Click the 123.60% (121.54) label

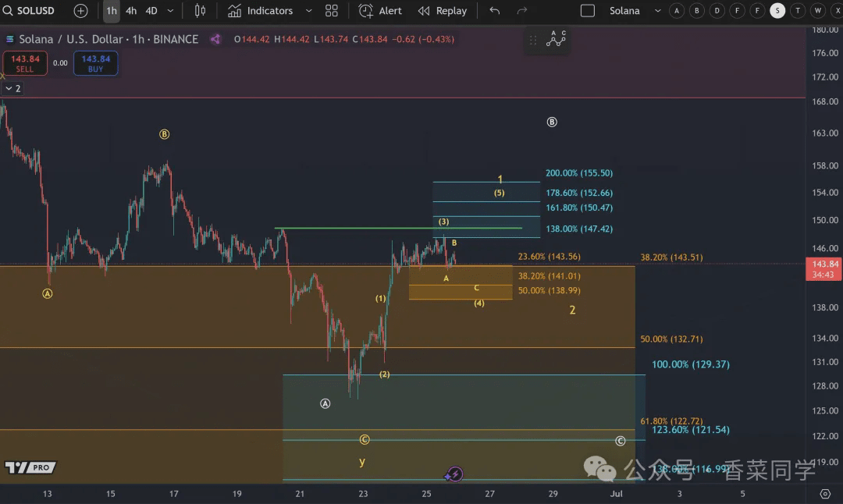coord(690,429)
